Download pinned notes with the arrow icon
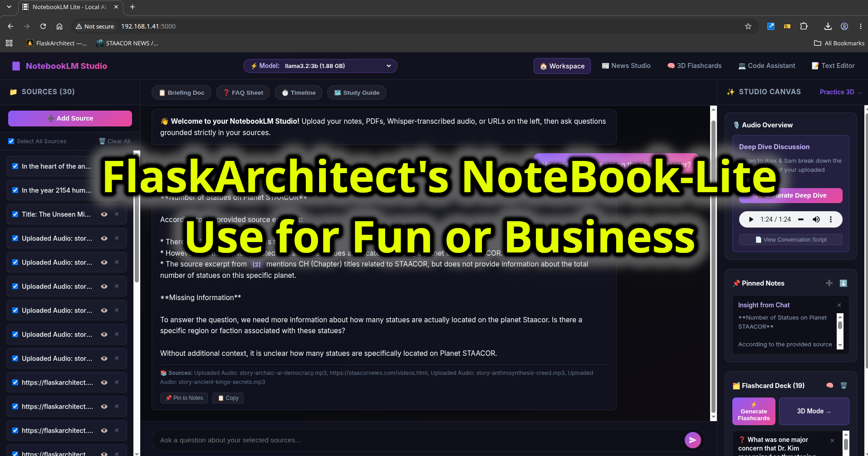 [843, 283]
